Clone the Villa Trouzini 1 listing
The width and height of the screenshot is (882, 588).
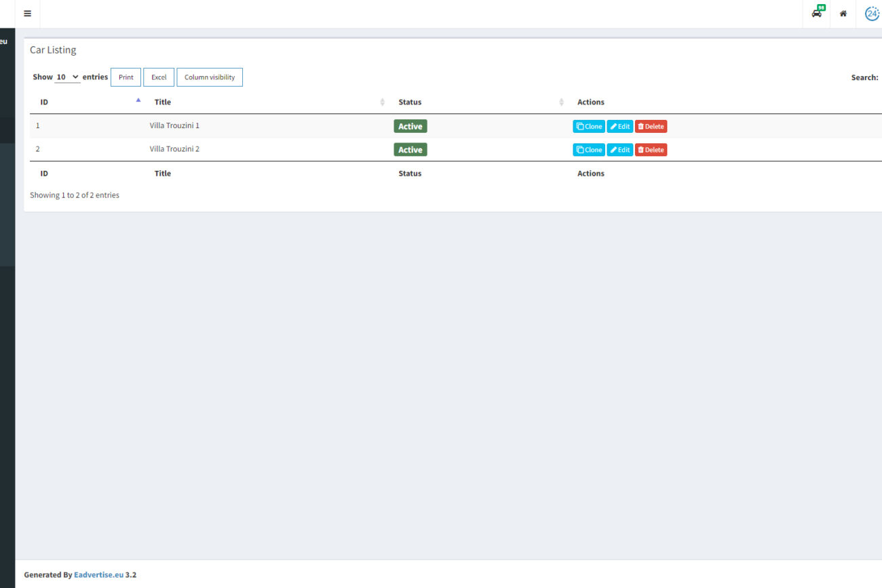(588, 126)
